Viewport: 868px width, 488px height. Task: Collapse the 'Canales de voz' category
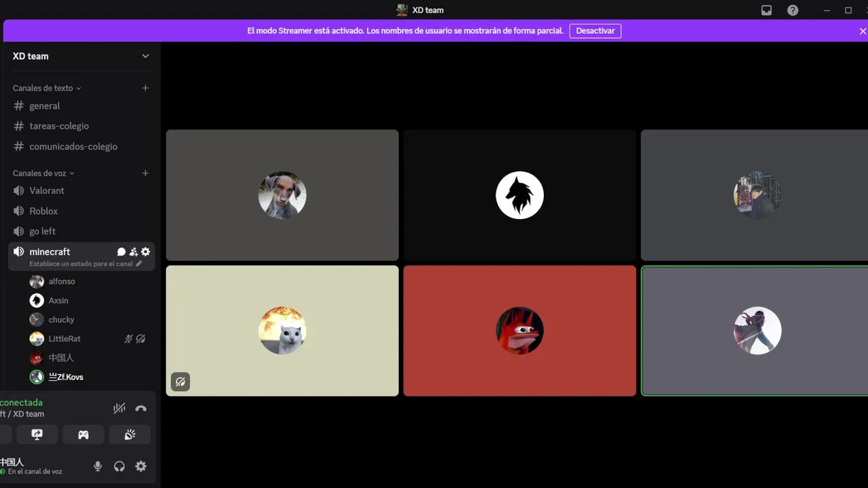click(43, 174)
